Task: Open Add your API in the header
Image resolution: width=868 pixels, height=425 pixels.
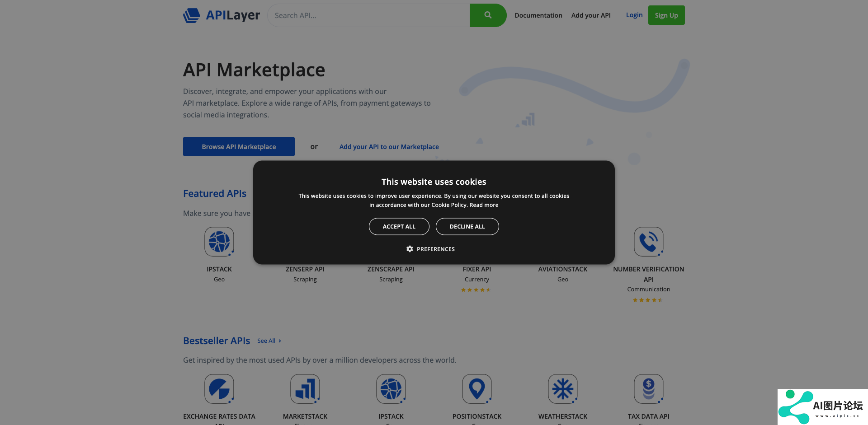Action: coord(591,15)
